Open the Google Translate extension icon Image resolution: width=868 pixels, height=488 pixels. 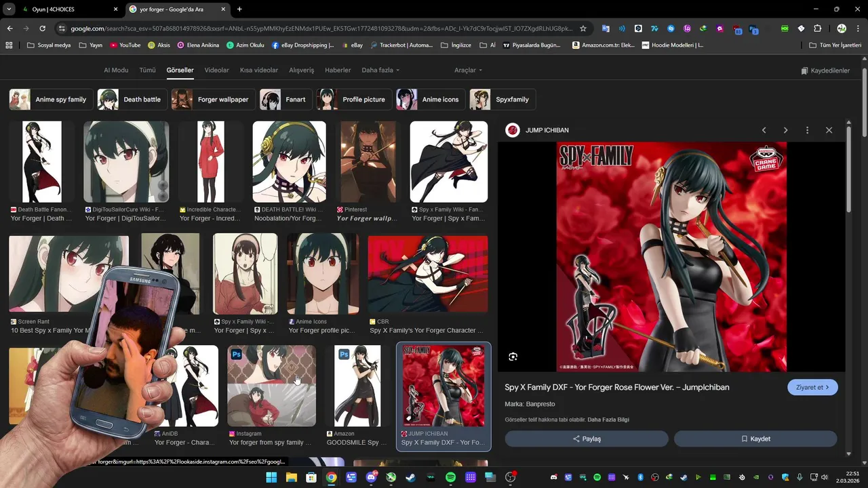pos(606,28)
